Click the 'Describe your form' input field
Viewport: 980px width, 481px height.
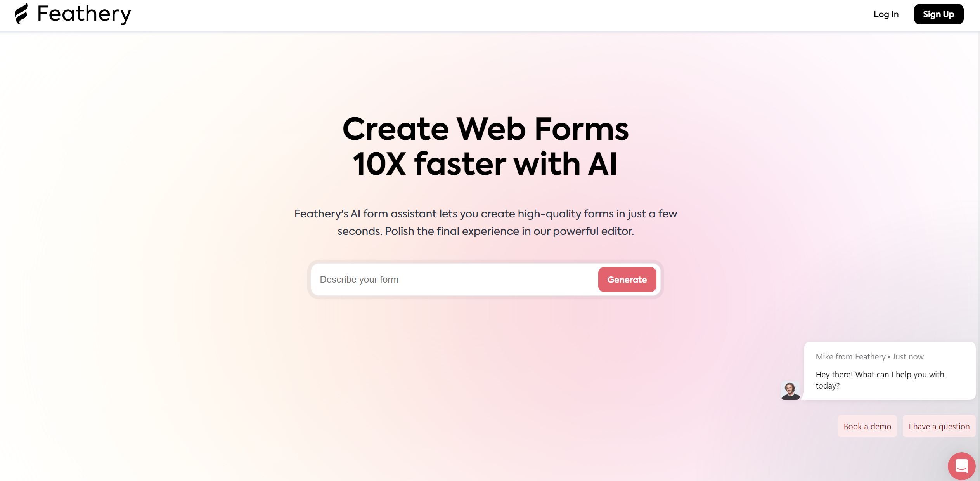coord(454,280)
